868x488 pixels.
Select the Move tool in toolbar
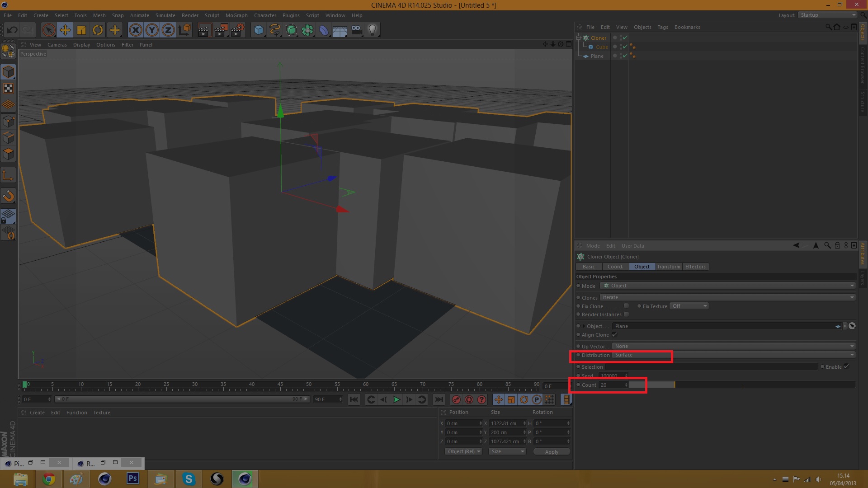(x=65, y=30)
